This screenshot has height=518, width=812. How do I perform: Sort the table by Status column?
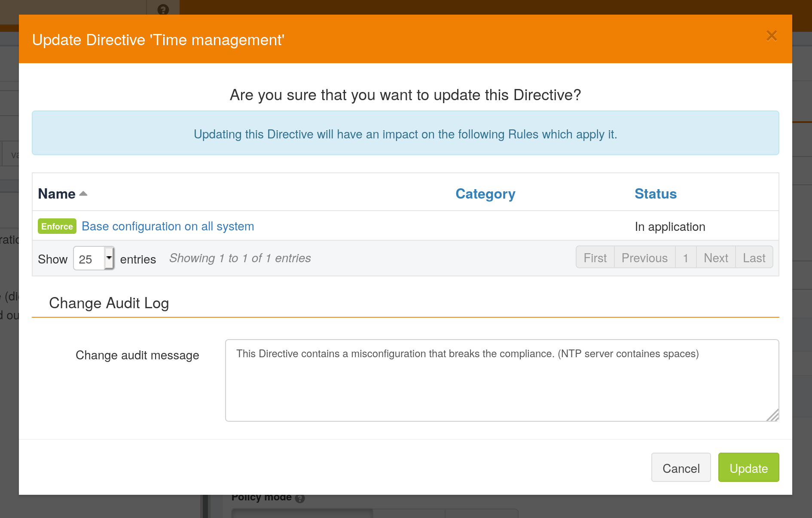point(655,194)
